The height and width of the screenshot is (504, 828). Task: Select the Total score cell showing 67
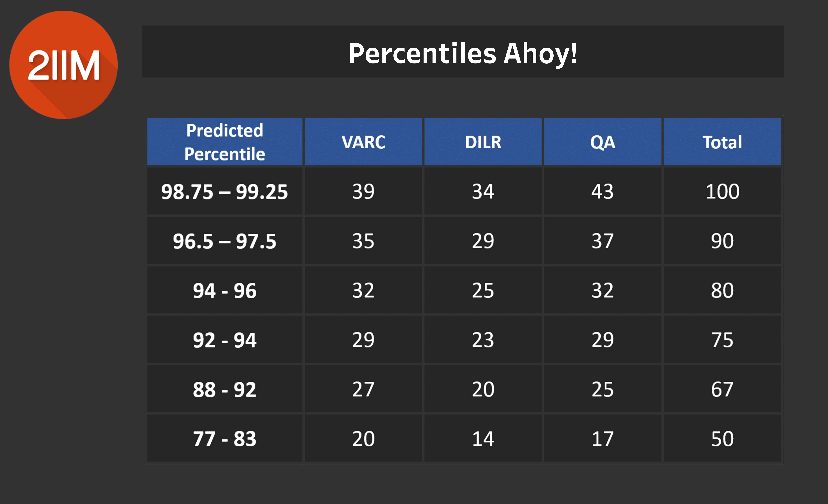(x=722, y=389)
